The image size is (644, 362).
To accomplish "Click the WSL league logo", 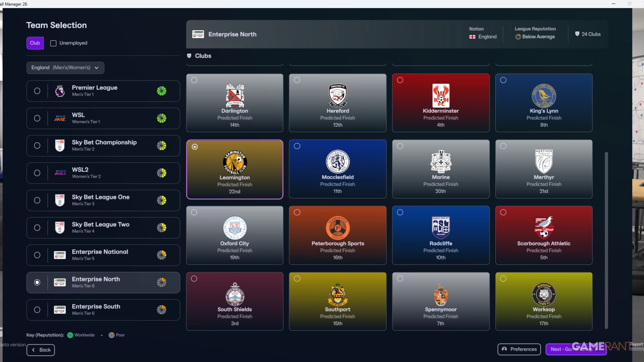I will [60, 118].
